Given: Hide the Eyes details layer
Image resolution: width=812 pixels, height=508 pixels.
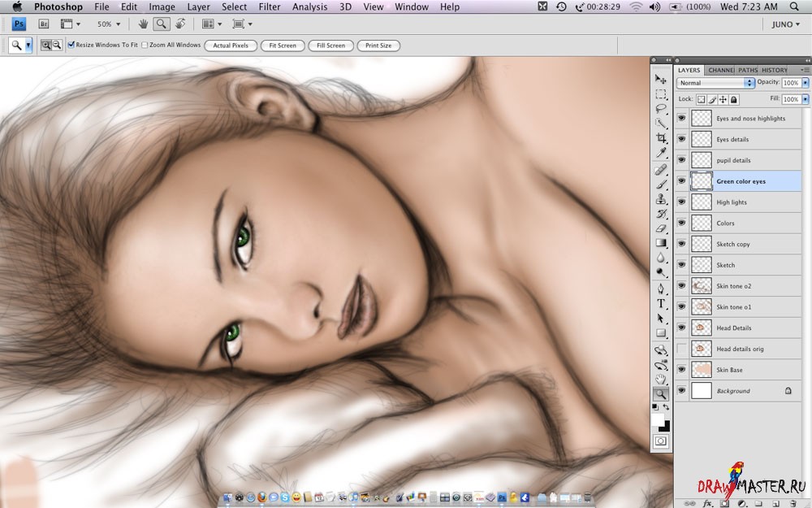Looking at the screenshot, I should click(x=681, y=139).
